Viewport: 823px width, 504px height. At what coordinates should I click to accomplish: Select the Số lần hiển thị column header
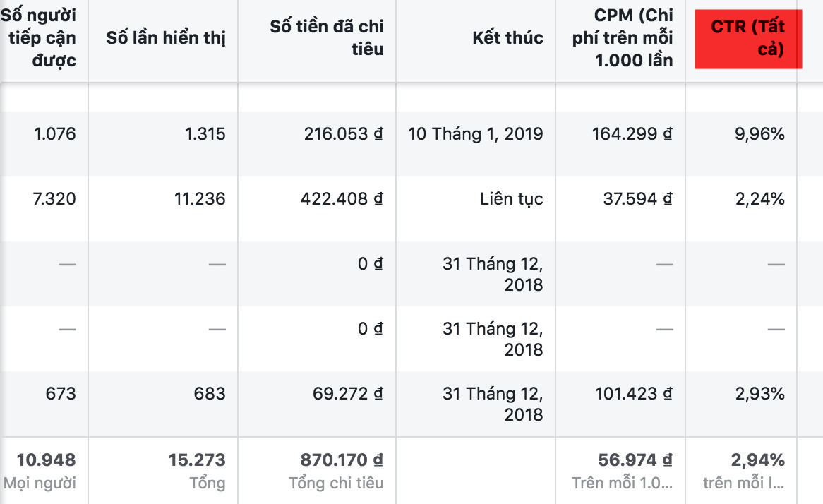(166, 37)
